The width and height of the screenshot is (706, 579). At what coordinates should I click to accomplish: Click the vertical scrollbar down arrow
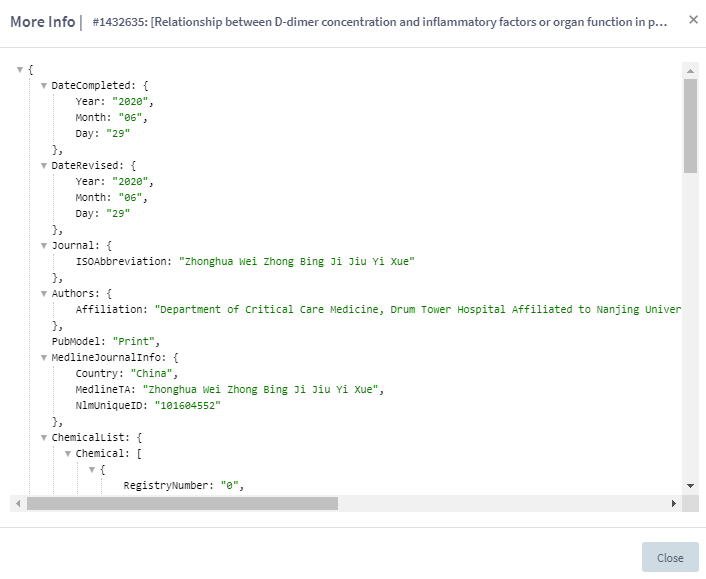point(690,486)
